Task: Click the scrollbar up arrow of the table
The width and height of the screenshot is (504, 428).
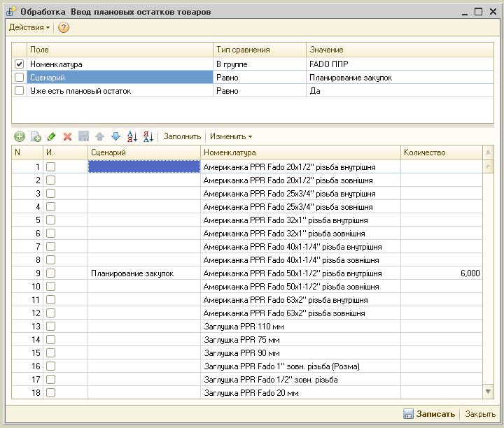Action: pos(488,152)
